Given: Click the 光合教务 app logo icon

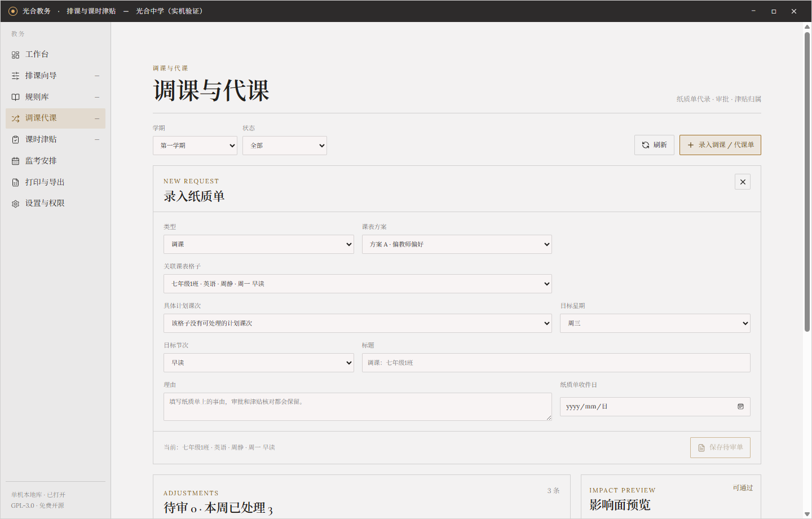Looking at the screenshot, I should [x=13, y=11].
